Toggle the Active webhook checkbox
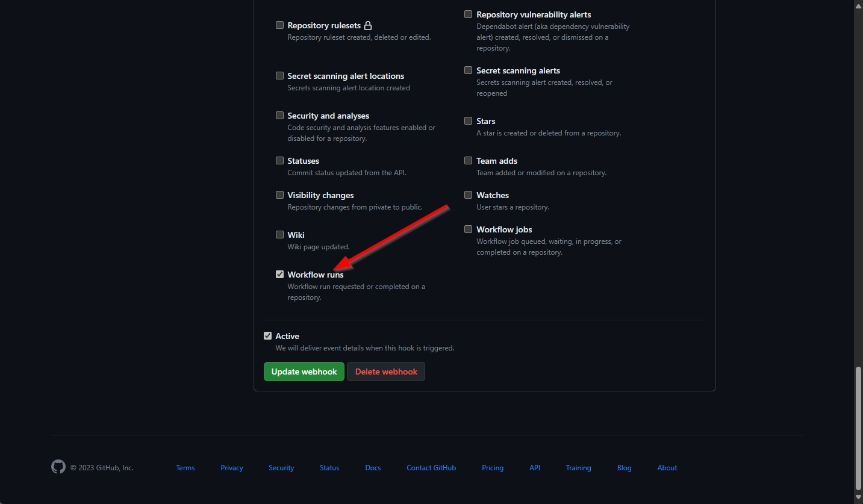This screenshot has width=863, height=504. (x=267, y=336)
